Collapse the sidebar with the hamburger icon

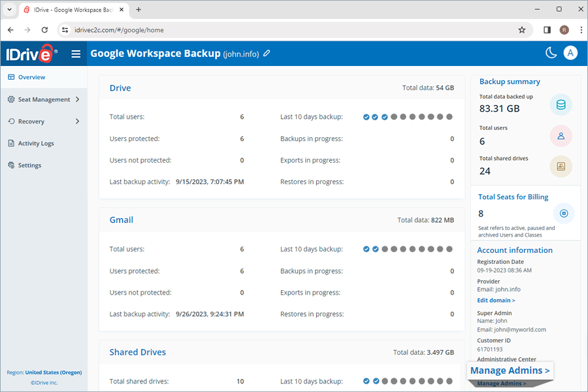[76, 54]
